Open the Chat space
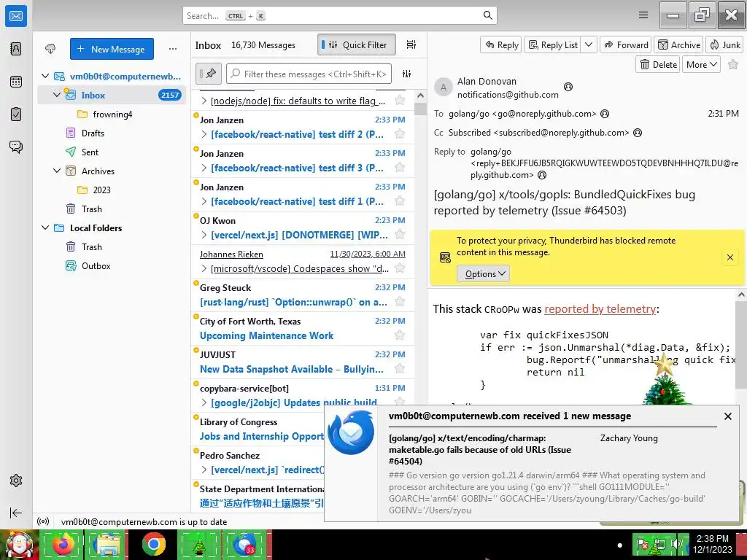This screenshot has width=747, height=560. pos(16,147)
